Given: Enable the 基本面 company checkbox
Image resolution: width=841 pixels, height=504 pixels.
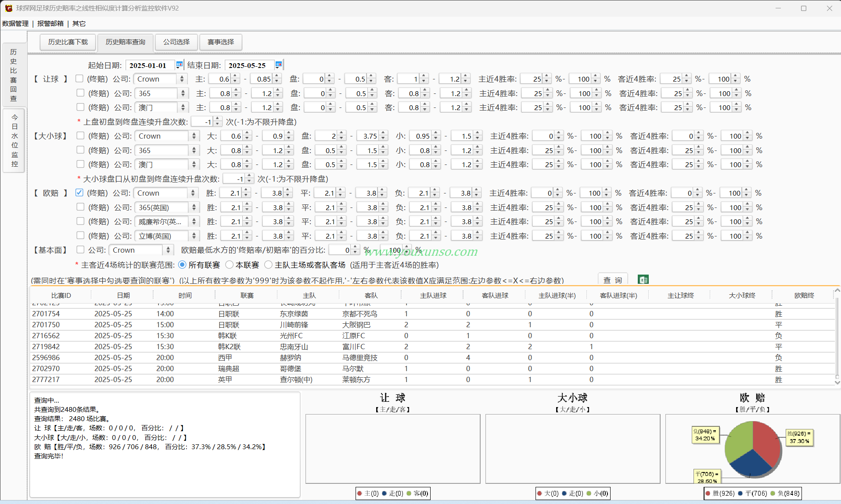Looking at the screenshot, I should click(80, 250).
